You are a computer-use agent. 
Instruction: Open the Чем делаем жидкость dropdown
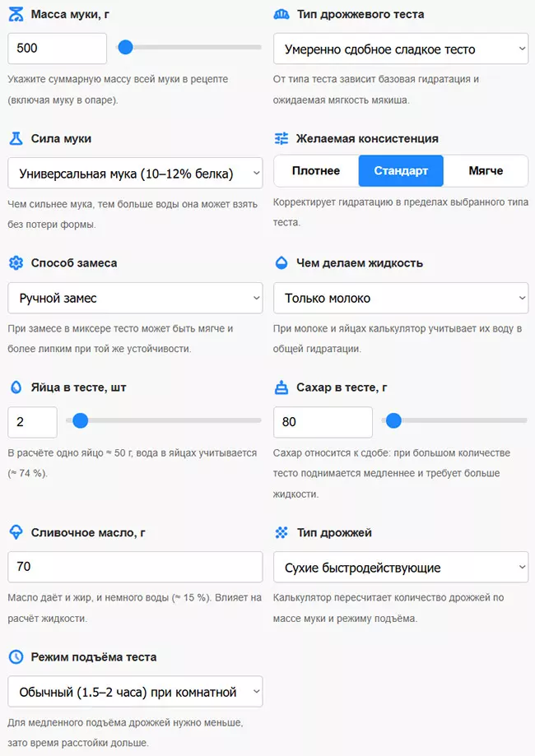[401, 297]
